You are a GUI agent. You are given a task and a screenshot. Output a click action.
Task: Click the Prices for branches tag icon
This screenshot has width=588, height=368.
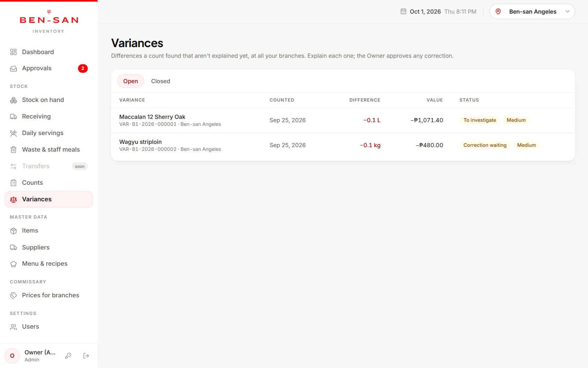[14, 296]
